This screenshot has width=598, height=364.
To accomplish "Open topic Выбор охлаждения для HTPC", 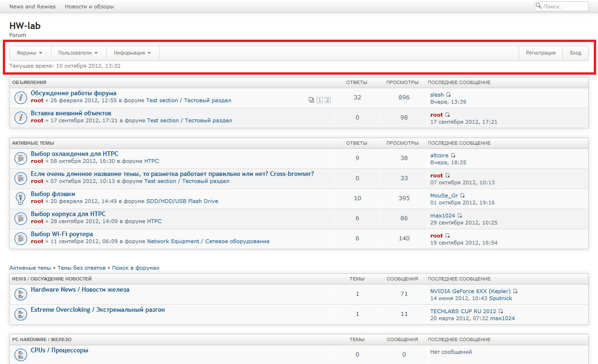I will (74, 154).
